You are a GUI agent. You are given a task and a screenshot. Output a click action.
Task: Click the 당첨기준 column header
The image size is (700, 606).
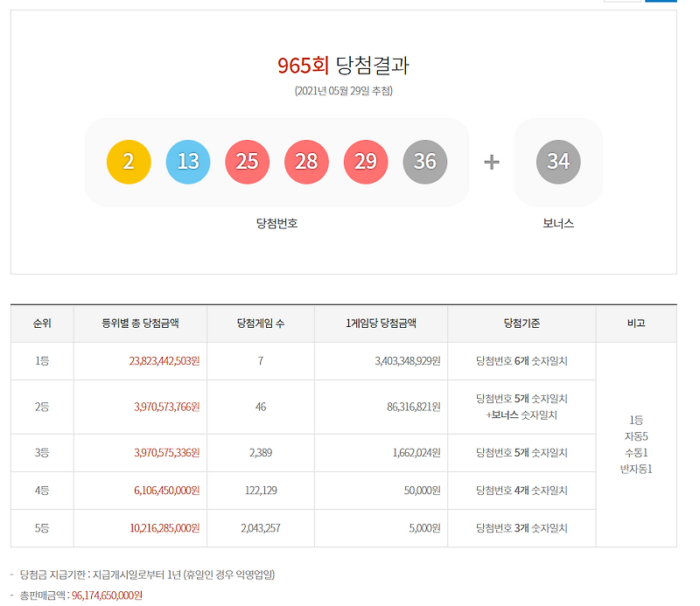click(521, 324)
